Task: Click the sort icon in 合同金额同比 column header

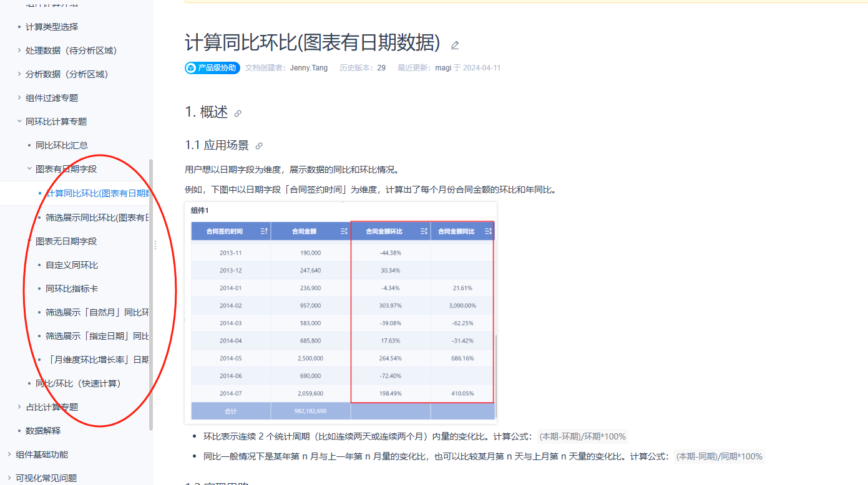Action: pyautogui.click(x=488, y=231)
